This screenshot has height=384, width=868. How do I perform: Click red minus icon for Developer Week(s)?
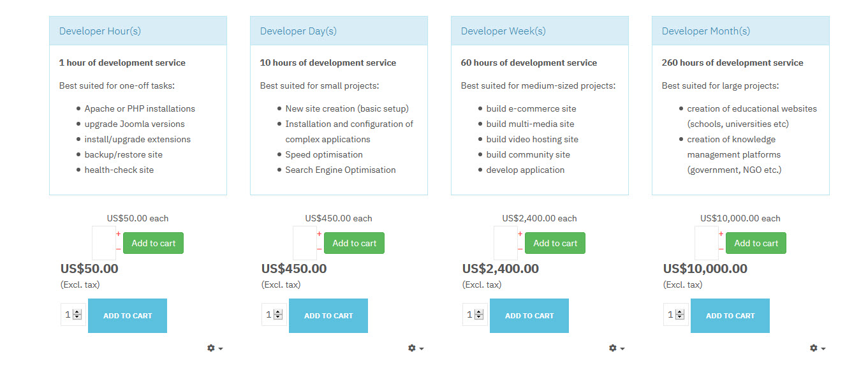520,249
